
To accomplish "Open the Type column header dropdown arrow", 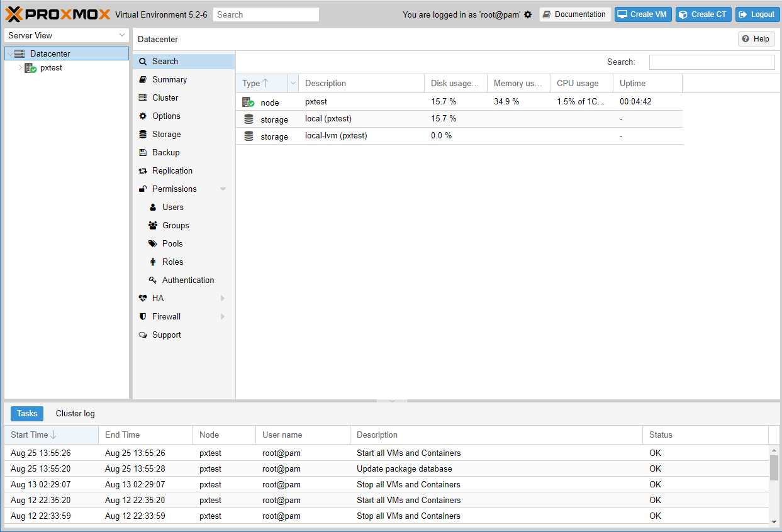I will point(293,83).
